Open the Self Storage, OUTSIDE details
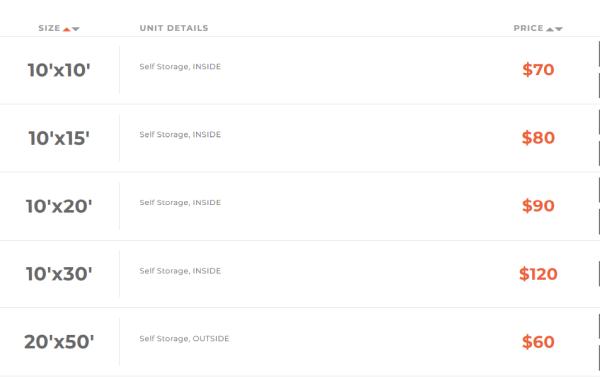Image resolution: width=600 pixels, height=377 pixels. [184, 339]
